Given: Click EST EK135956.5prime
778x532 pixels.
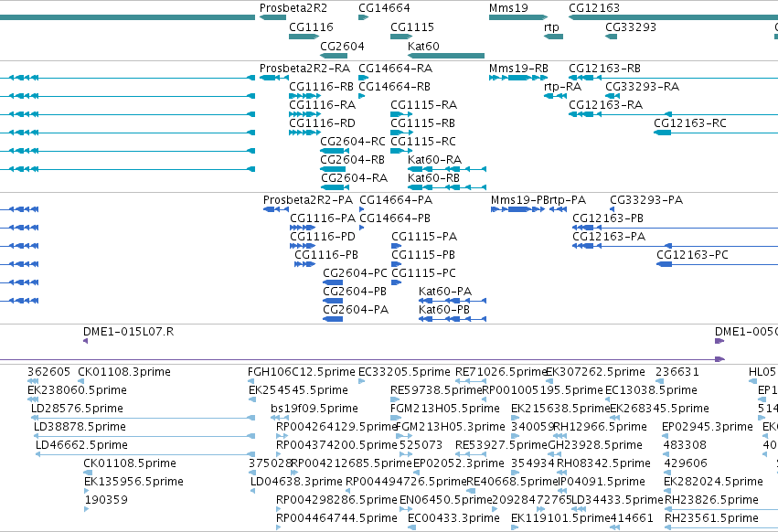Looking at the screenshot, I should tap(133, 482).
